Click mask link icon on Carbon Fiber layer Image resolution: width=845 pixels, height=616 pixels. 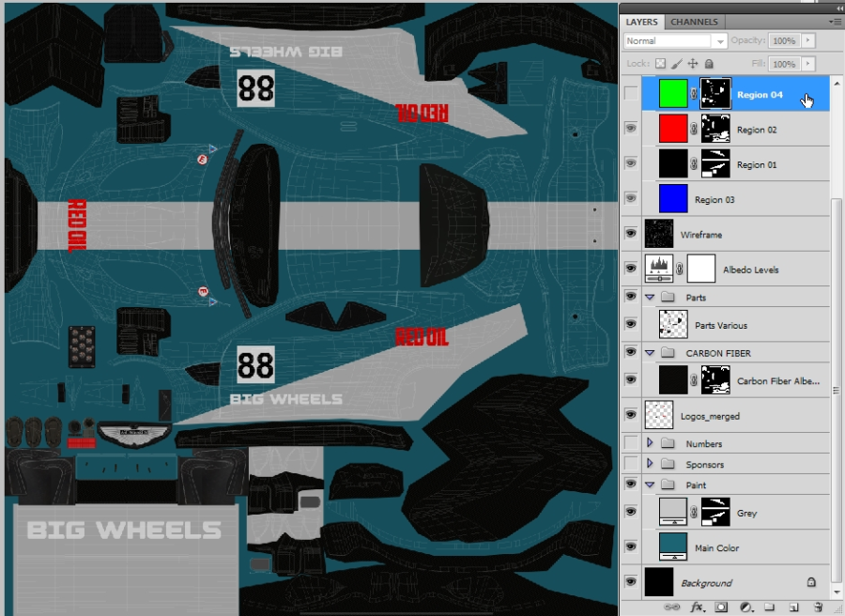point(694,380)
